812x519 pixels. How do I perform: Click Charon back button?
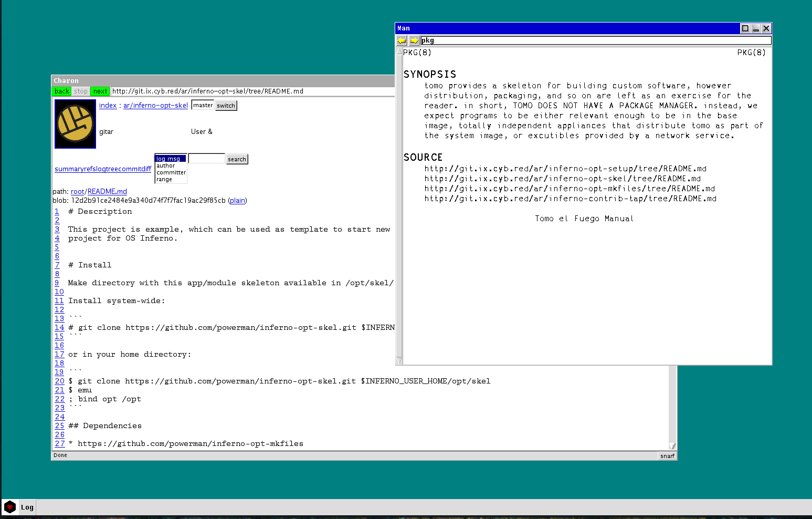[x=62, y=91]
